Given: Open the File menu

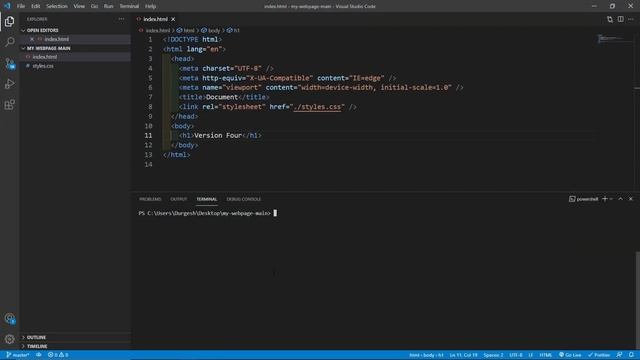Looking at the screenshot, I should (x=21, y=6).
